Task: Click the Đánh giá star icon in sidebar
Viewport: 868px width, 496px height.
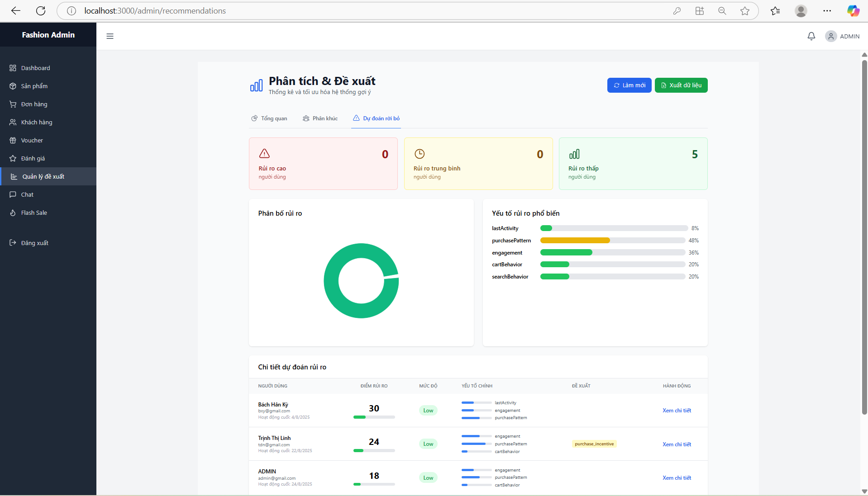Action: [13, 158]
